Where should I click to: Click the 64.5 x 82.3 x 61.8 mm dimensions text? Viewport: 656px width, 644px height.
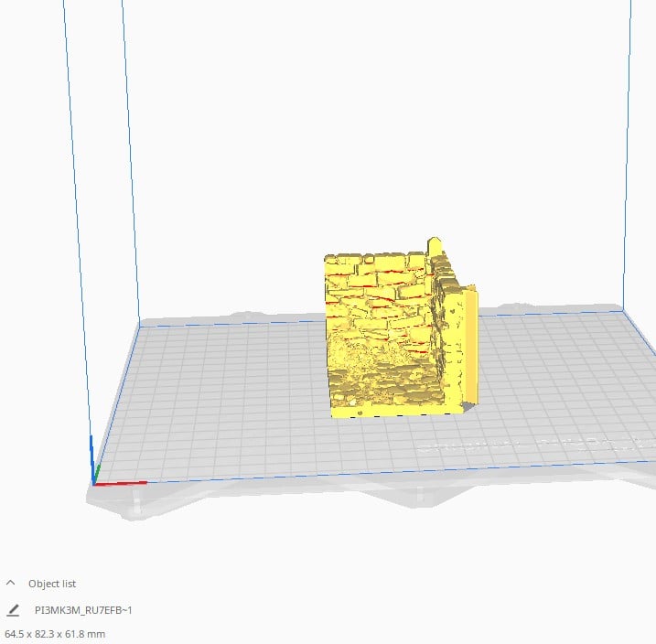tap(55, 634)
